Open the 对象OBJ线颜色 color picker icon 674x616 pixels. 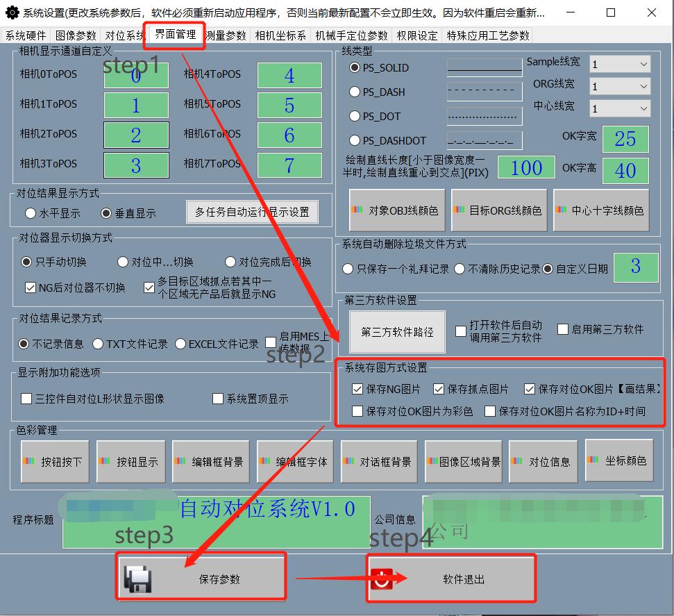pos(358,210)
